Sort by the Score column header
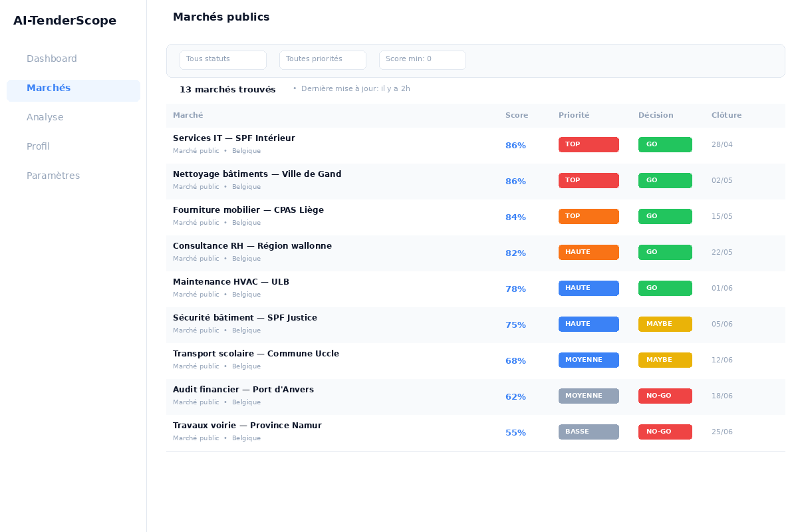 coord(517,116)
